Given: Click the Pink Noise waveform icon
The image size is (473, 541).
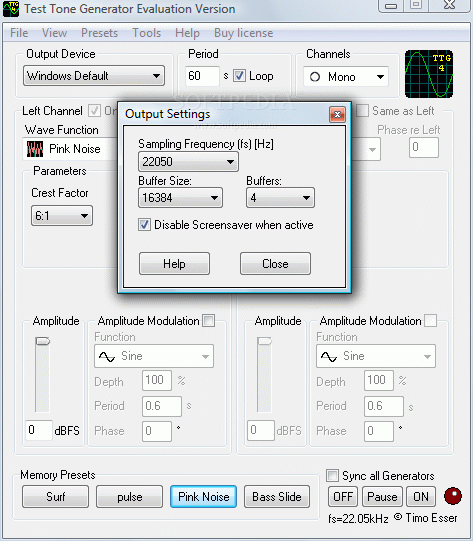Looking at the screenshot, I should [35, 149].
